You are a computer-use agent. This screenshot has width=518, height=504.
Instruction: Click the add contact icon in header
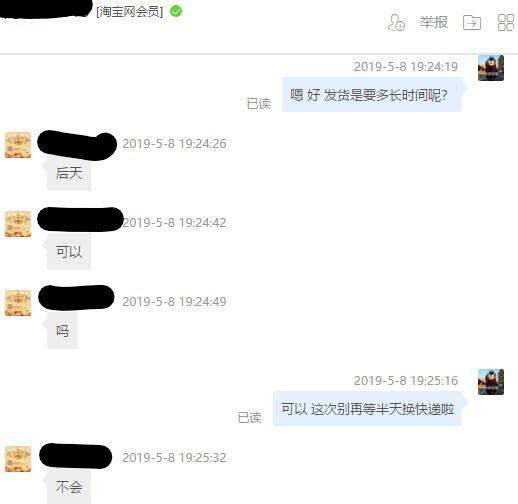396,23
